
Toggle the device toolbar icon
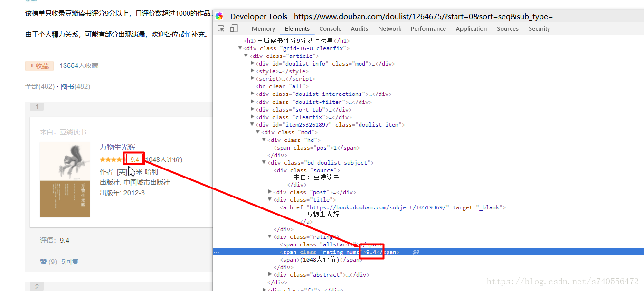pyautogui.click(x=234, y=28)
